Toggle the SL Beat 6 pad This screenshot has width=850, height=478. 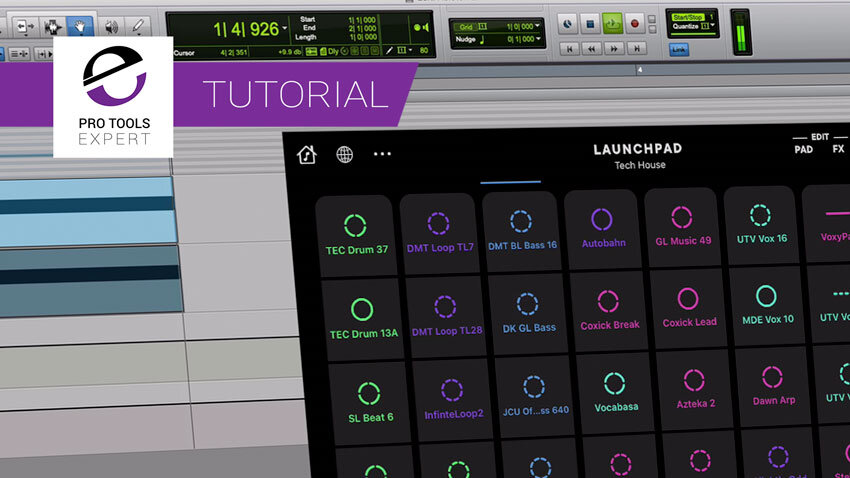pos(370,403)
